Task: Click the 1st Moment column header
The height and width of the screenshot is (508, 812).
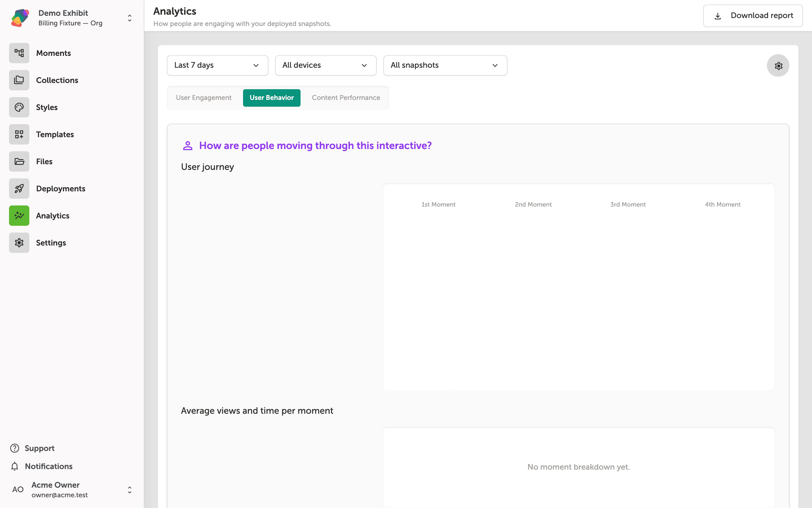Action: (x=438, y=204)
